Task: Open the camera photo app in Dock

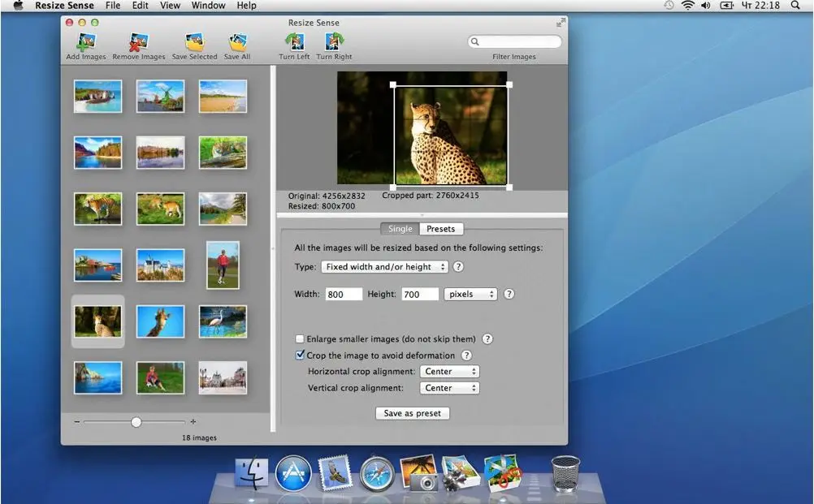Action: pyautogui.click(x=418, y=472)
